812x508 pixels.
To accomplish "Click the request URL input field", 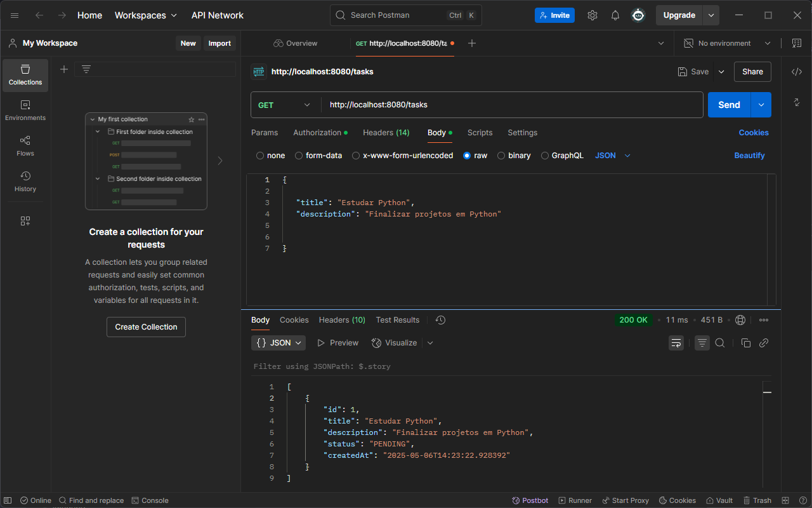I will tap(512, 105).
